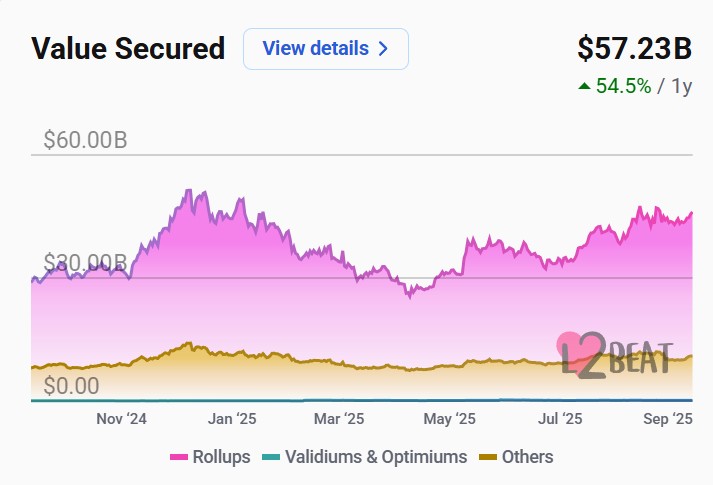Screen dimensions: 713x485
Task: Click the Others legend label
Action: tap(527, 457)
